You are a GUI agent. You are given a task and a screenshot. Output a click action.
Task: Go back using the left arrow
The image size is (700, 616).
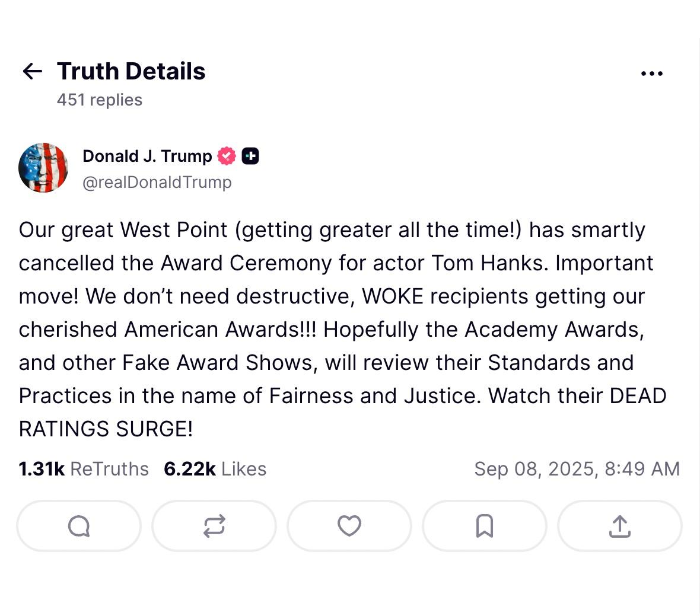click(x=32, y=71)
